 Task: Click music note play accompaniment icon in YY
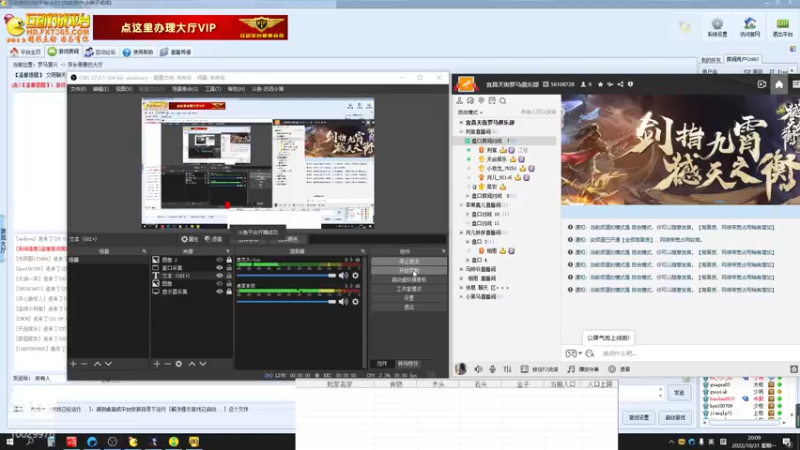[571, 369]
